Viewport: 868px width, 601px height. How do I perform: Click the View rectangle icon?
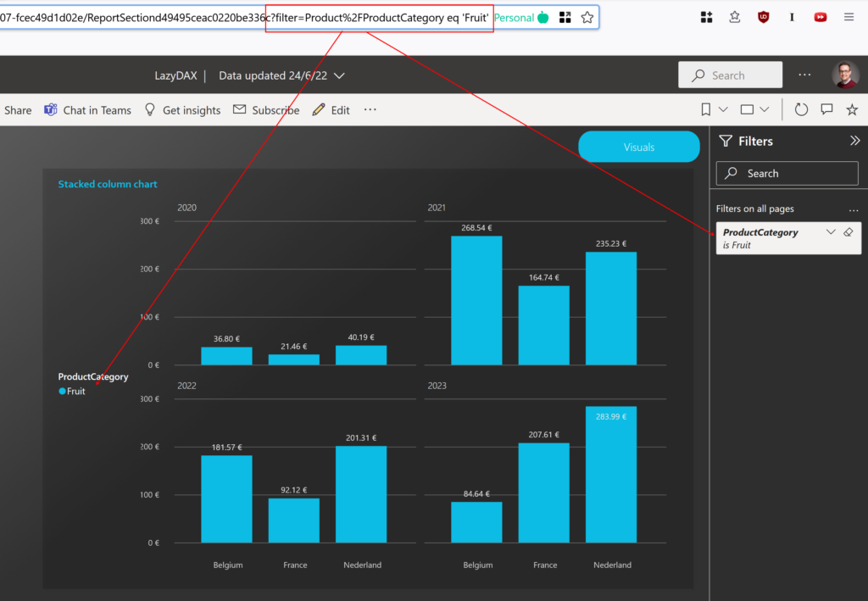(747, 109)
